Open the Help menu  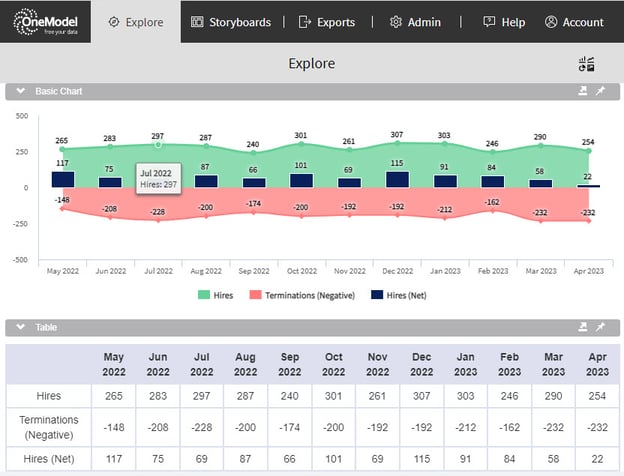[x=504, y=22]
